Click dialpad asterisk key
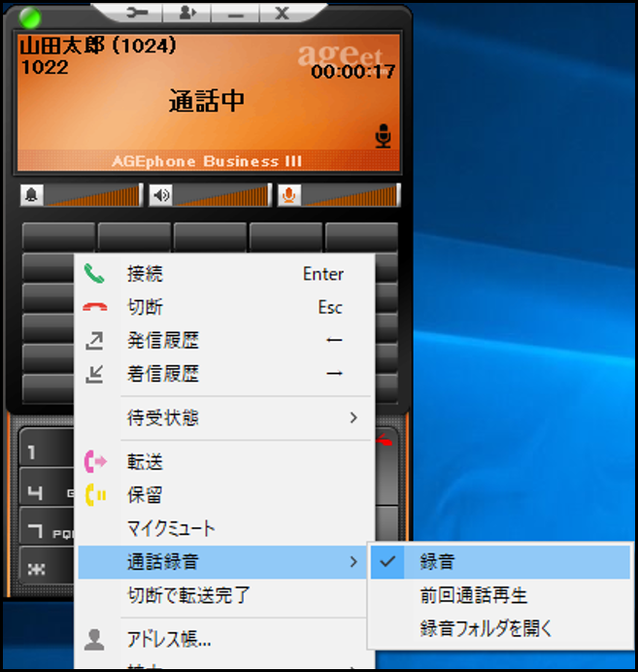The width and height of the screenshot is (638, 672). point(47,565)
